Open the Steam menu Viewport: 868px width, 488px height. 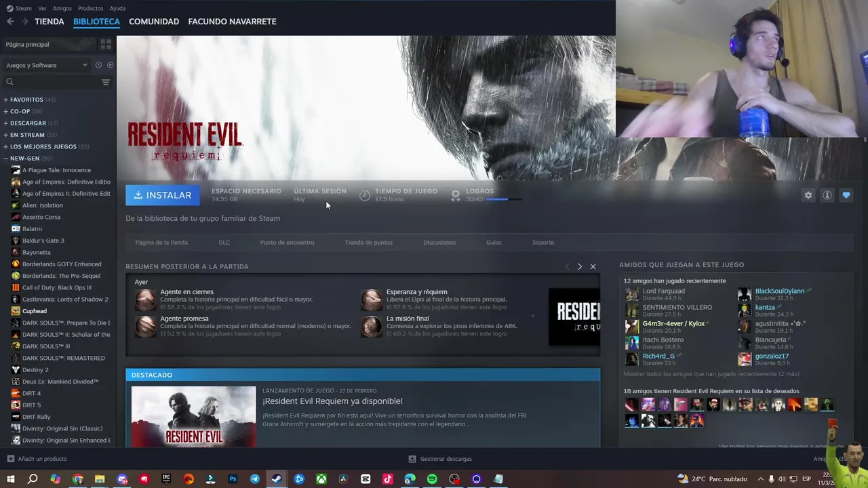pyautogui.click(x=20, y=8)
